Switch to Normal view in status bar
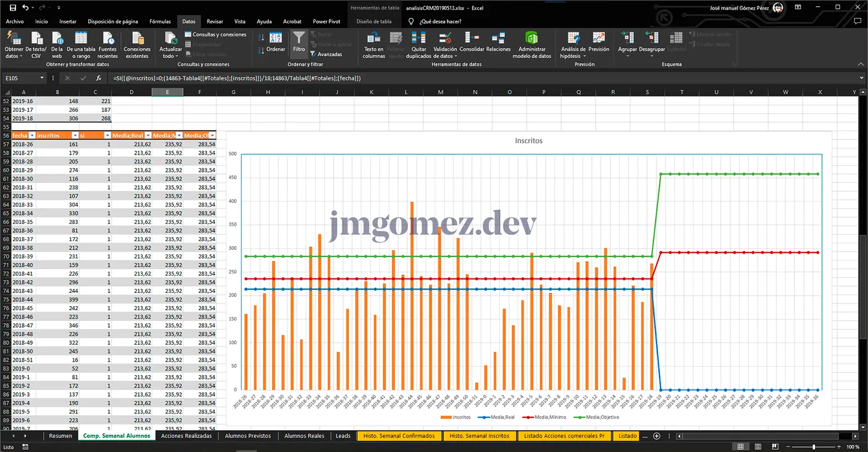This screenshot has height=452, width=868. click(740, 447)
